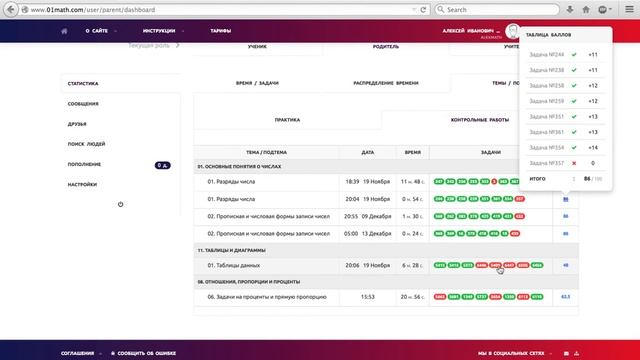Click the ТЕМА / ПОДТЕМА column header
Image resolution: width=640 pixels, height=360 pixels.
[266, 152]
